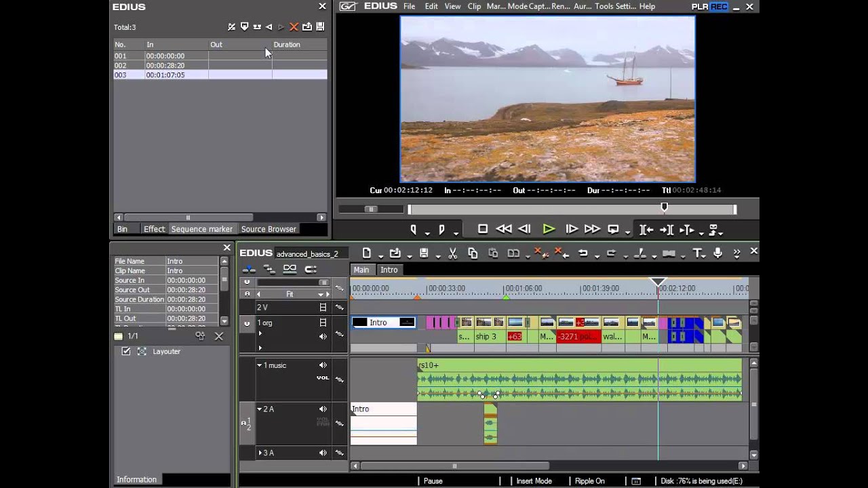This screenshot has width=868, height=488.
Task: Collapse the 2 A track
Action: click(259, 409)
